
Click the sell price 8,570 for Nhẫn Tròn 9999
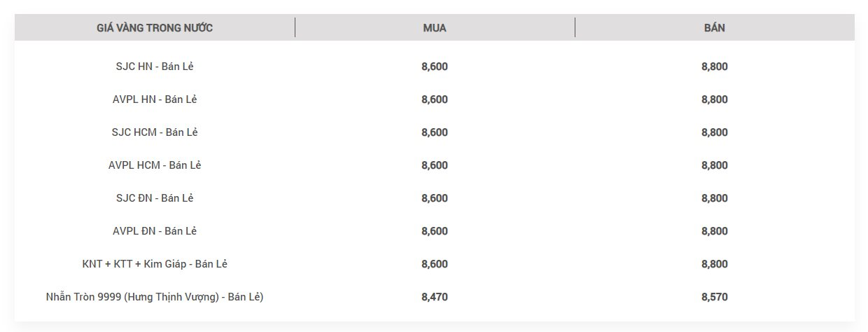click(x=715, y=297)
